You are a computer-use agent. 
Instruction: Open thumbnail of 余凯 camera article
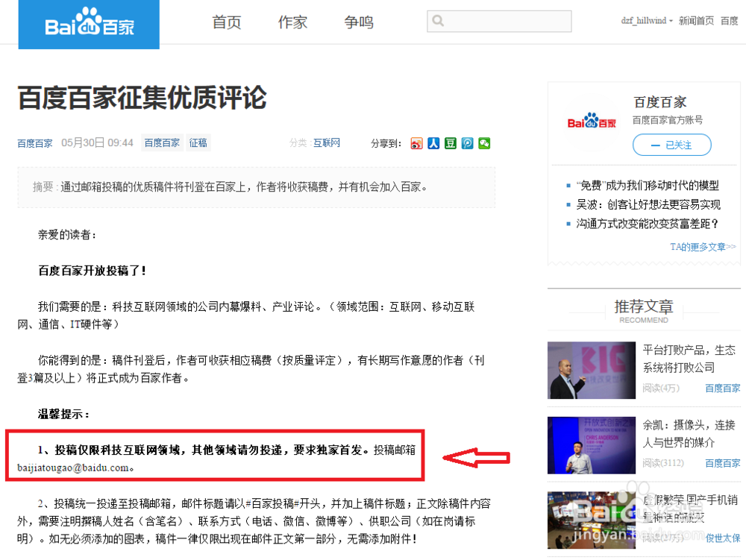click(x=592, y=445)
